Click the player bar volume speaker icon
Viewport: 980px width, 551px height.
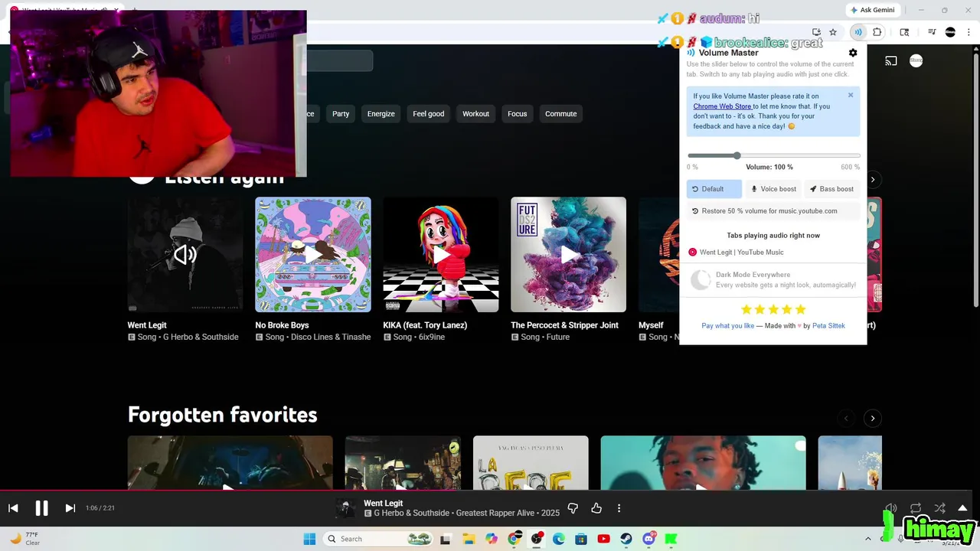(x=891, y=508)
